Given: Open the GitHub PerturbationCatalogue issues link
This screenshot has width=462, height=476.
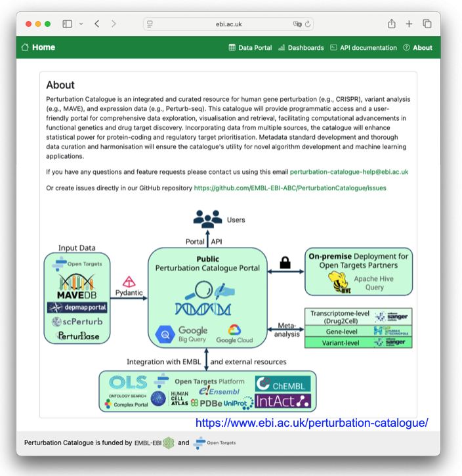Looking at the screenshot, I should click(x=290, y=188).
